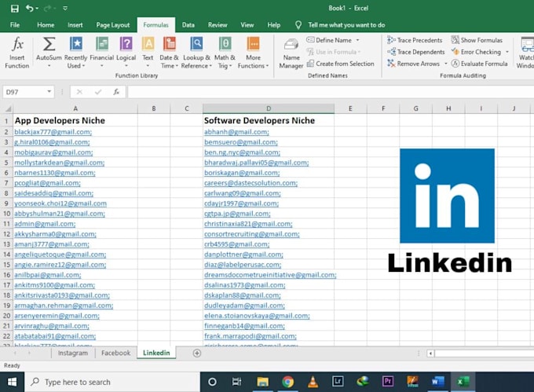Click horizontal scrollbar left arrow
The width and height of the screenshot is (534, 392).
click(x=431, y=354)
